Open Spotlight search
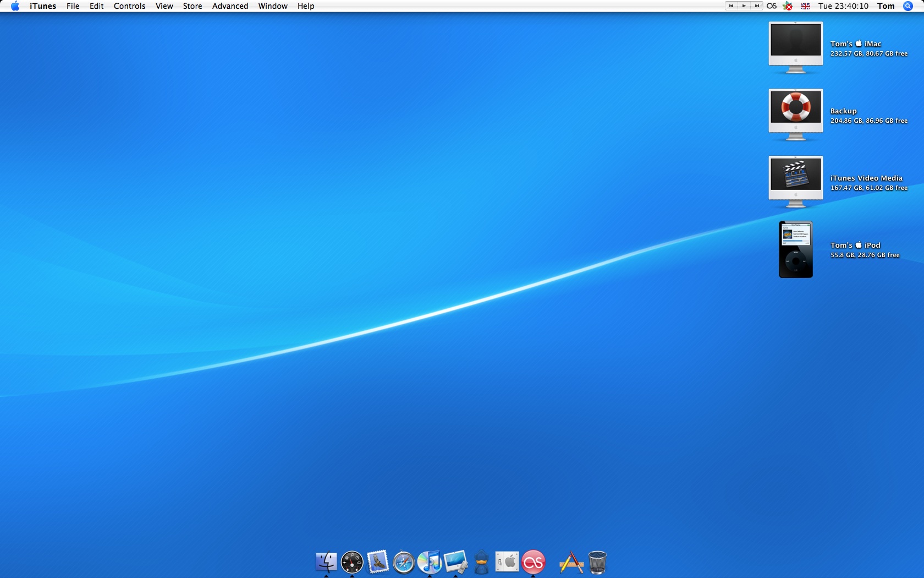 point(908,6)
